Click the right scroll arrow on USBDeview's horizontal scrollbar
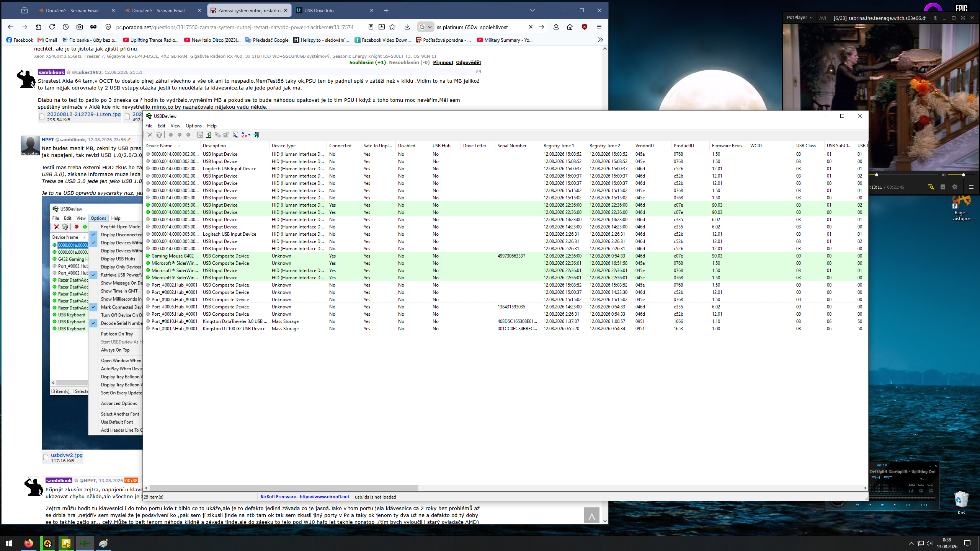980x551 pixels. 865,488
